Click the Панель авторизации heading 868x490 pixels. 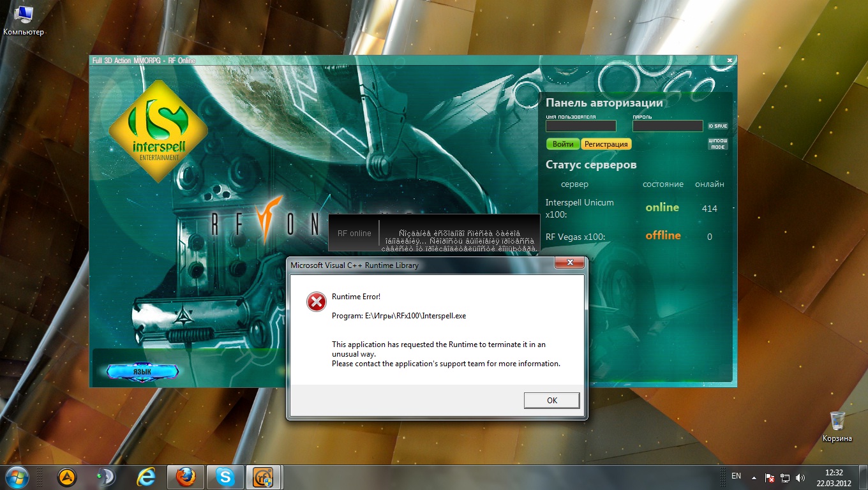[x=604, y=103]
